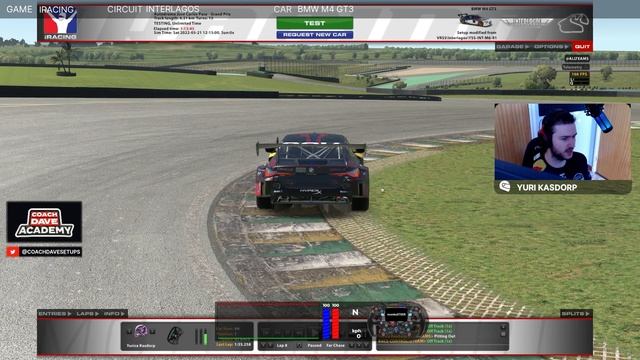Click the BMW M4 GT3 car thumbnail
Screen dimensions: 640x360
coord(474,20)
